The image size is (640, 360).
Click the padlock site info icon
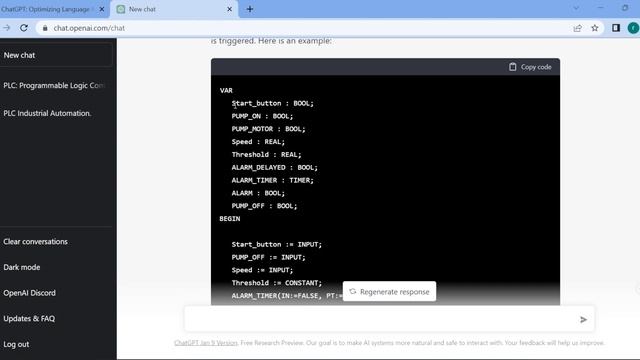click(45, 28)
